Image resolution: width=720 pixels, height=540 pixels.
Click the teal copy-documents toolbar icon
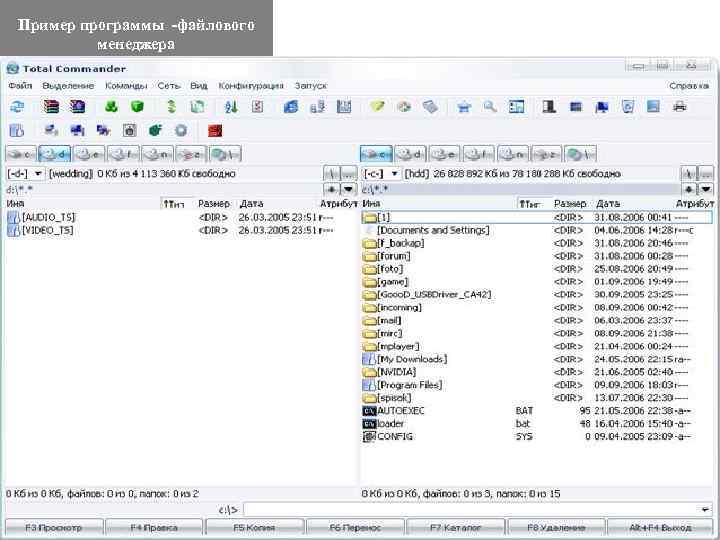[x=197, y=107]
